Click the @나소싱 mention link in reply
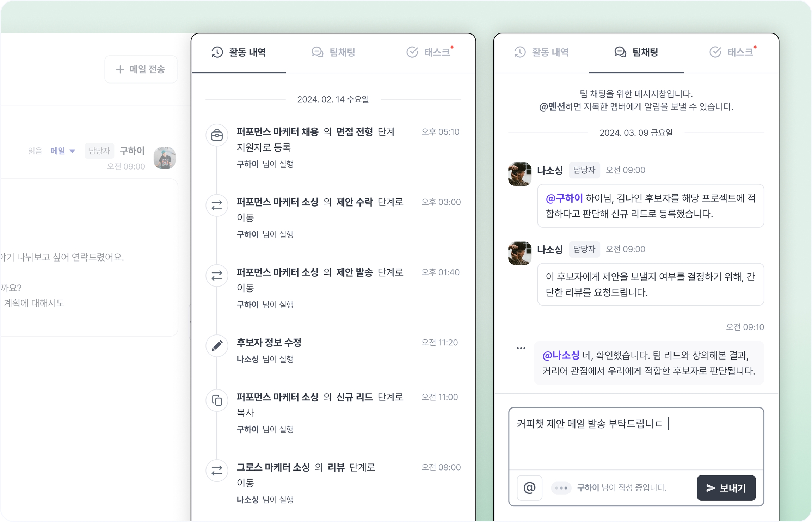812x522 pixels. [x=561, y=355]
